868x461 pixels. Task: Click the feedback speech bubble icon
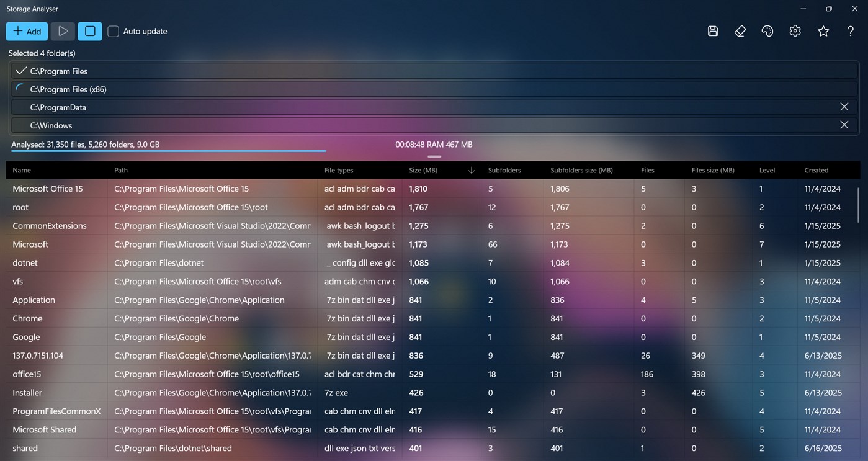click(767, 30)
